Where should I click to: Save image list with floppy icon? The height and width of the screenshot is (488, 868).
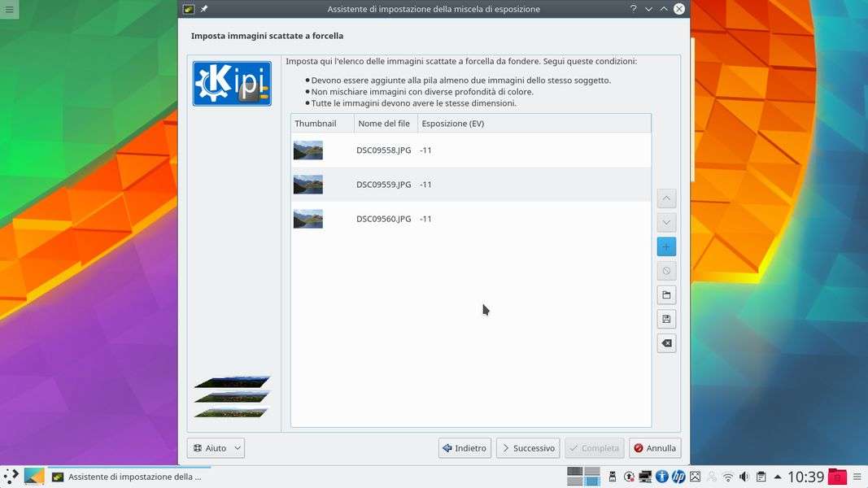point(666,320)
